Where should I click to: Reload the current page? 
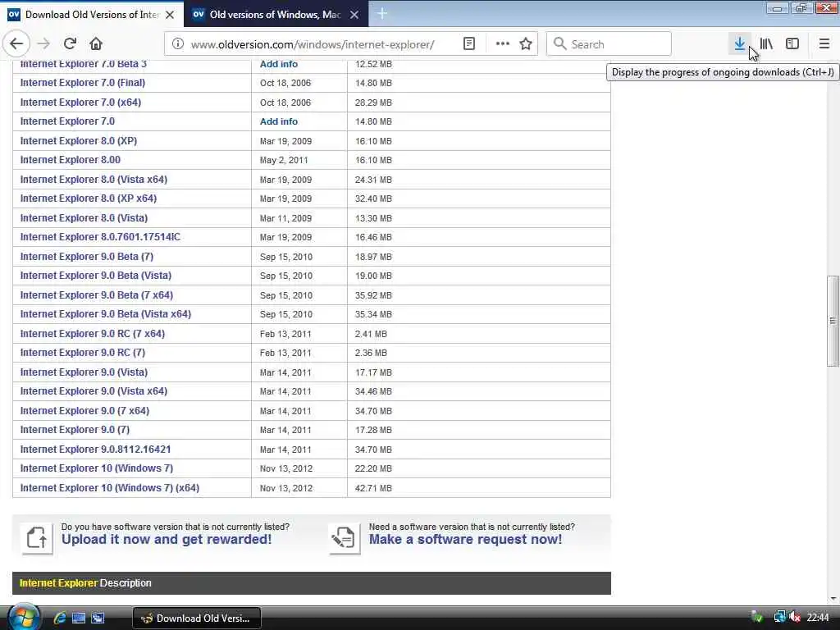[x=70, y=44]
